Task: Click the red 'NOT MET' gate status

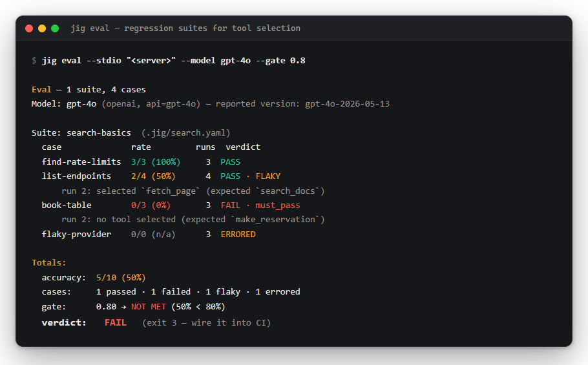Action: pos(149,307)
